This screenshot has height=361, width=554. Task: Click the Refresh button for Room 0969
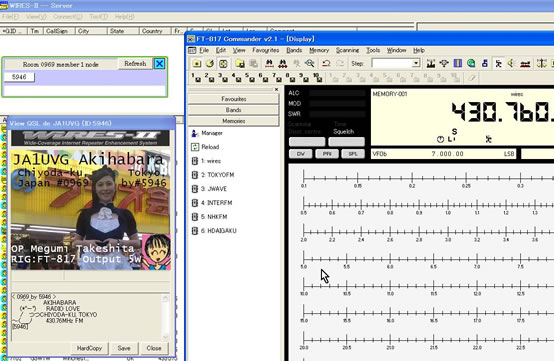(135, 64)
